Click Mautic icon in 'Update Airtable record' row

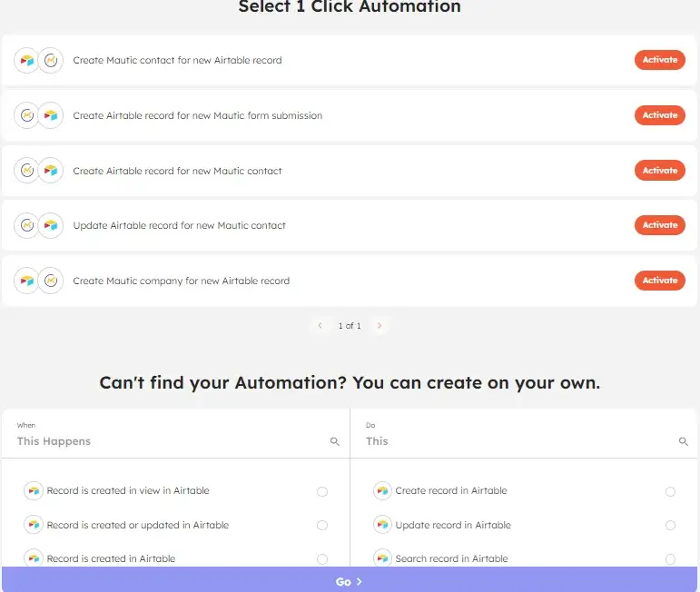27,225
